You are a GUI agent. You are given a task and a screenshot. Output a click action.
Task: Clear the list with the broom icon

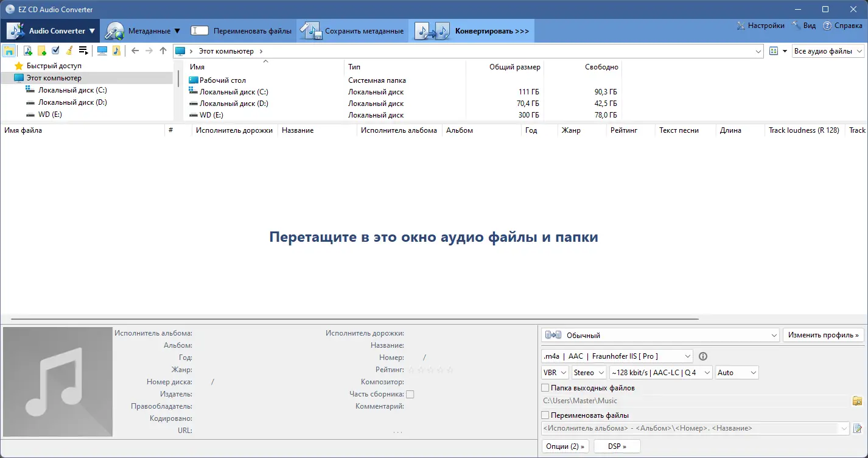pyautogui.click(x=69, y=51)
